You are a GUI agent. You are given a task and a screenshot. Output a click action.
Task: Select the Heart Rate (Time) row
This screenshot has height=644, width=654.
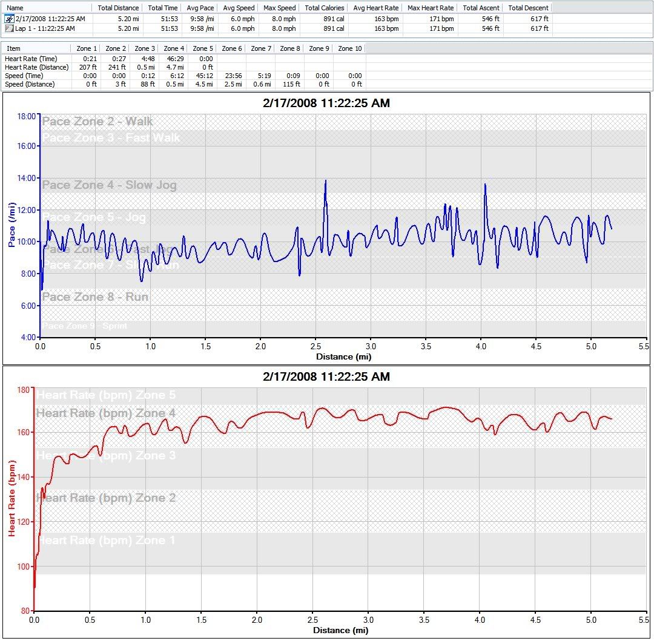pyautogui.click(x=31, y=59)
